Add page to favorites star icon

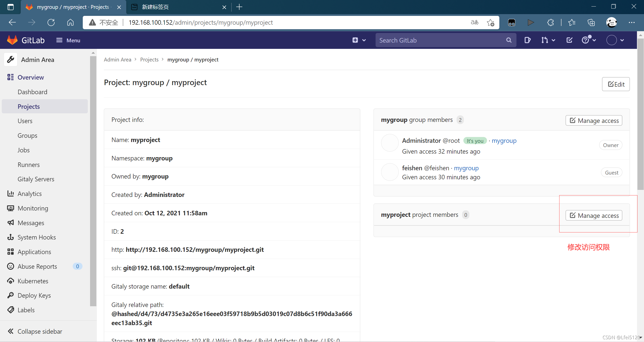(x=490, y=22)
